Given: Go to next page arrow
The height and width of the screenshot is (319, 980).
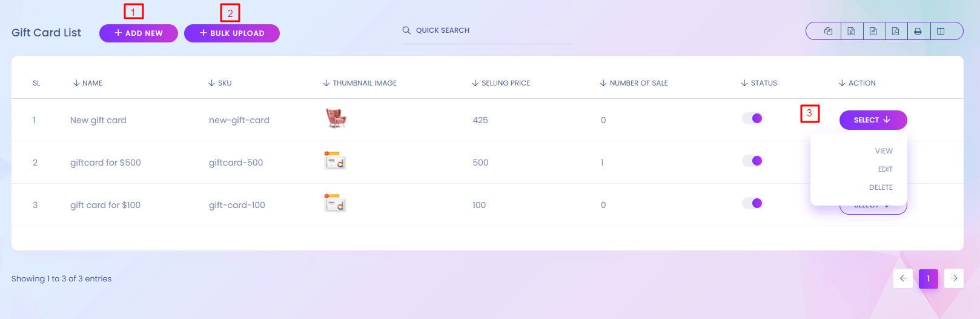Looking at the screenshot, I should pos(953,278).
